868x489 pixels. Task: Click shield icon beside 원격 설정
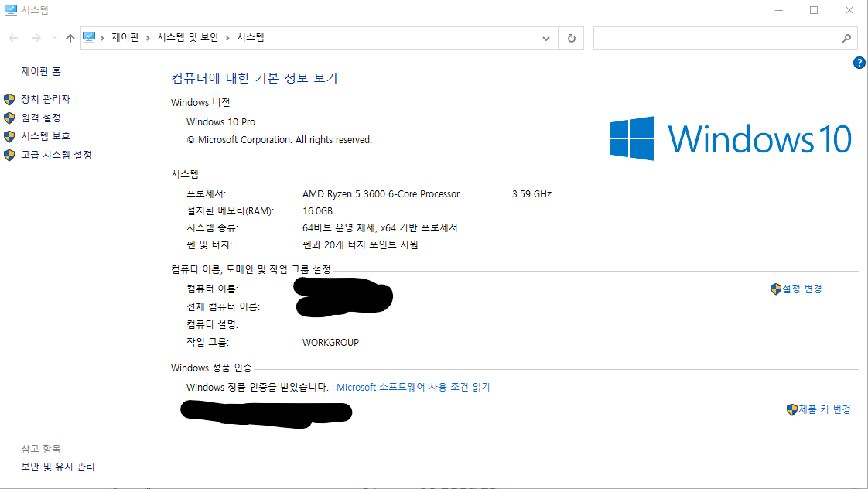pos(9,118)
